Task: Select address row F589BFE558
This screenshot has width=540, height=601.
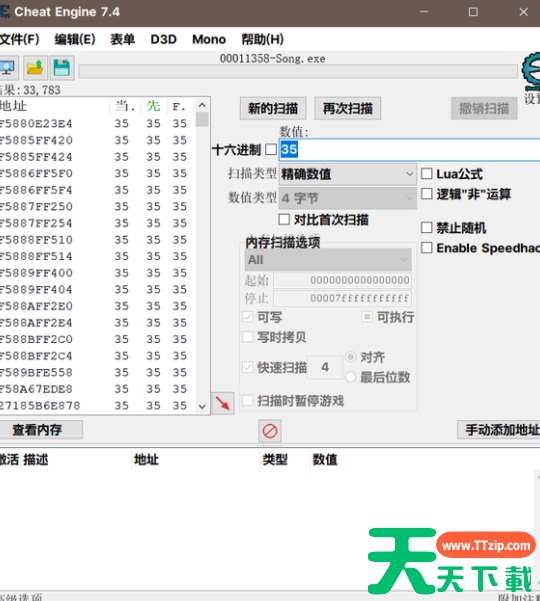Action: (98, 372)
